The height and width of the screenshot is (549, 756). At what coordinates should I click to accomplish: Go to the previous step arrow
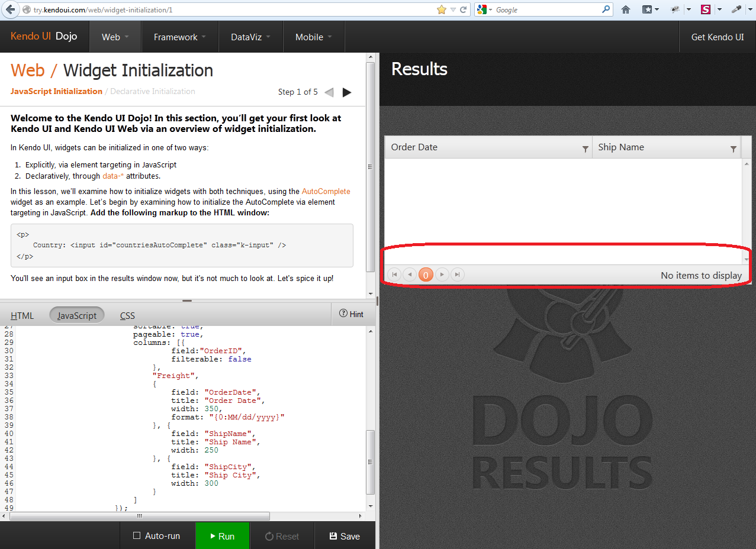click(329, 92)
